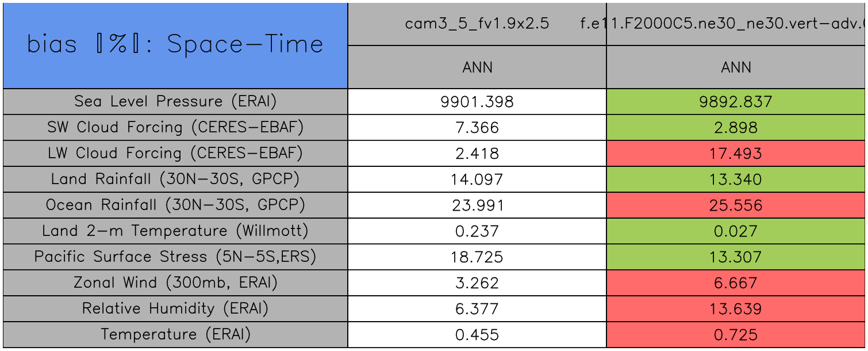Click the Sea Level Pressure (ERAI) row label
This screenshot has width=868, height=351.
click(x=175, y=102)
